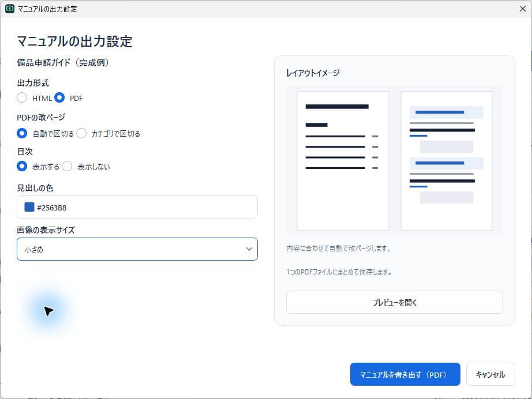Choose カテゴリで区切る page break option
The image size is (532, 399).
81,133
